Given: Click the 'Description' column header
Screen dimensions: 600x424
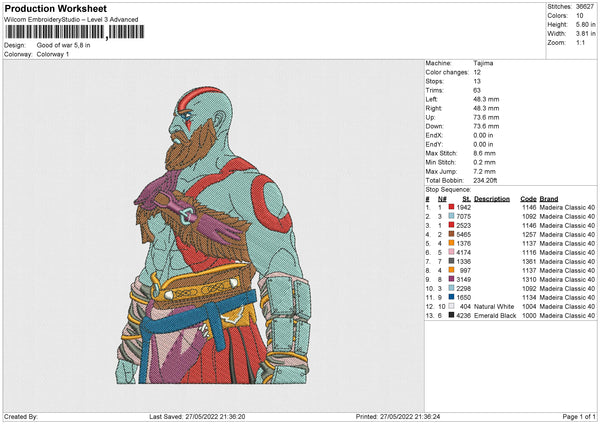Looking at the screenshot, I should click(492, 199).
